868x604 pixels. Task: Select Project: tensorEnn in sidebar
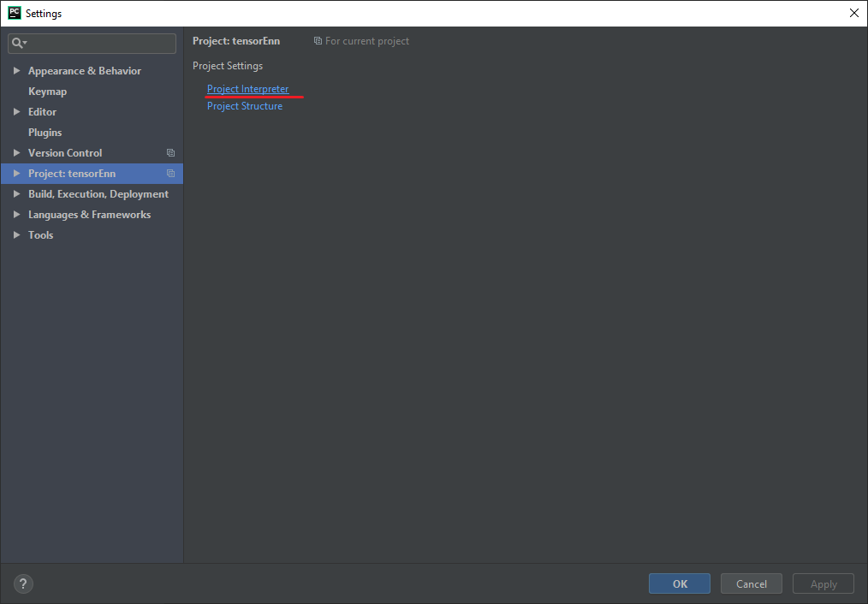coord(72,173)
